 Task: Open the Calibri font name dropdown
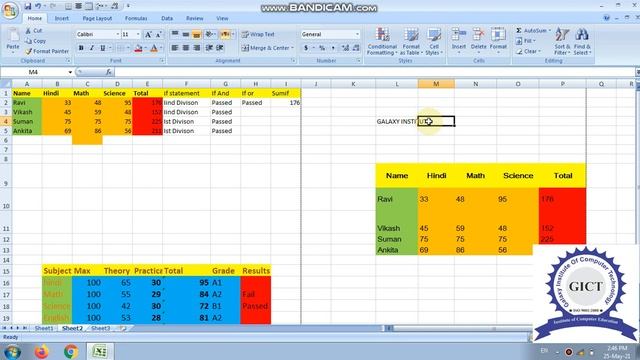[x=118, y=34]
